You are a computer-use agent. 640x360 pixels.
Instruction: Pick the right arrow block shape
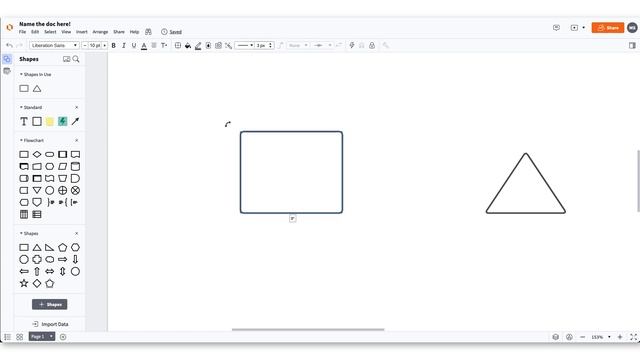[x=62, y=259]
